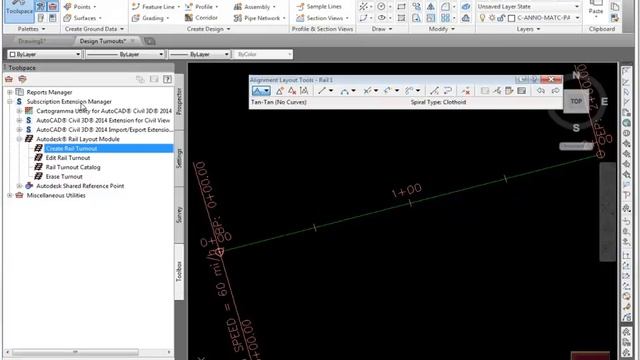This screenshot has width=640, height=360.
Task: Click the Delete Sub-entity icon
Action: 466,91
